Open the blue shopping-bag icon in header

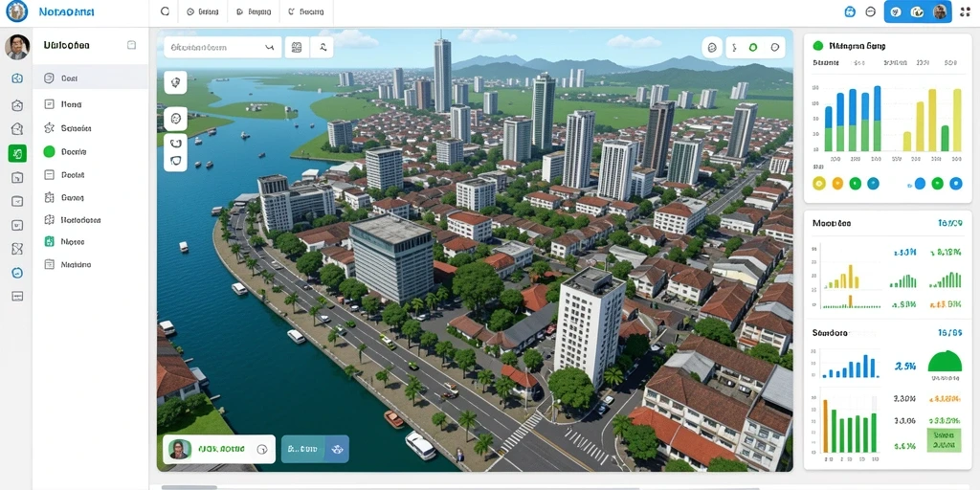[x=850, y=11]
